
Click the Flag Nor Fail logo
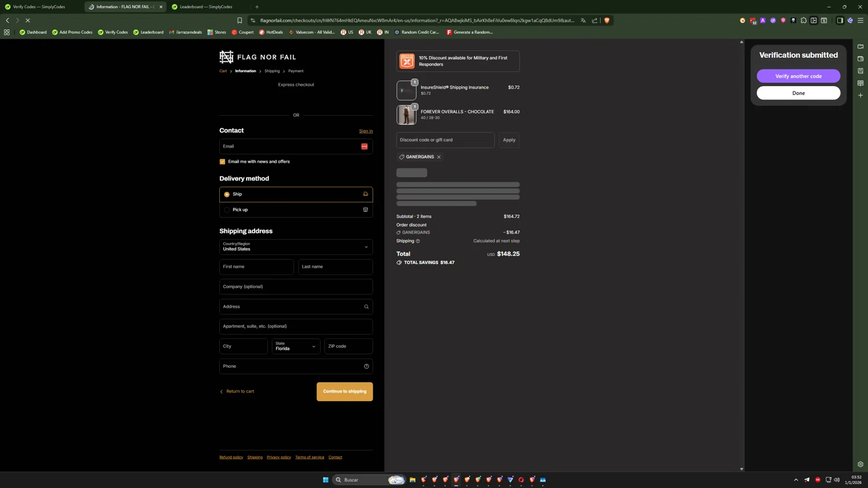[x=258, y=57]
